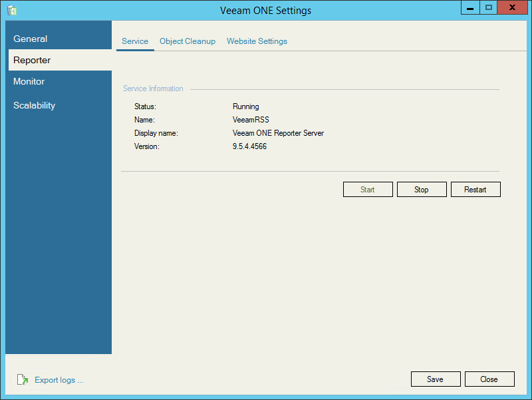Click the Version: label

[147, 146]
